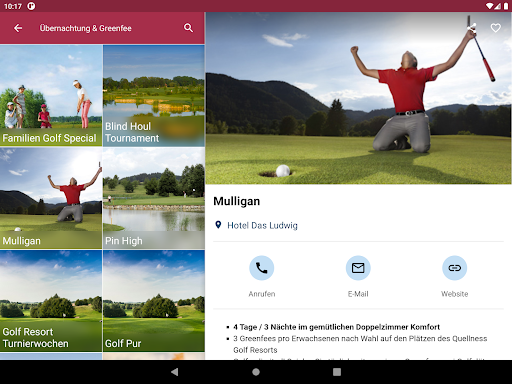This screenshot has height=384, width=512.
Task: Open the Familien Golf Special tile
Action: [x=51, y=96]
